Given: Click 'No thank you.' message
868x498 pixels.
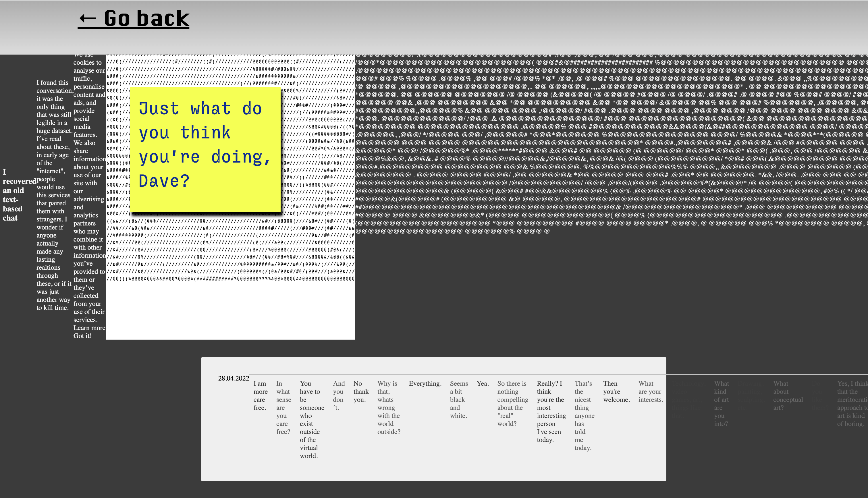Looking at the screenshot, I should pyautogui.click(x=361, y=392).
